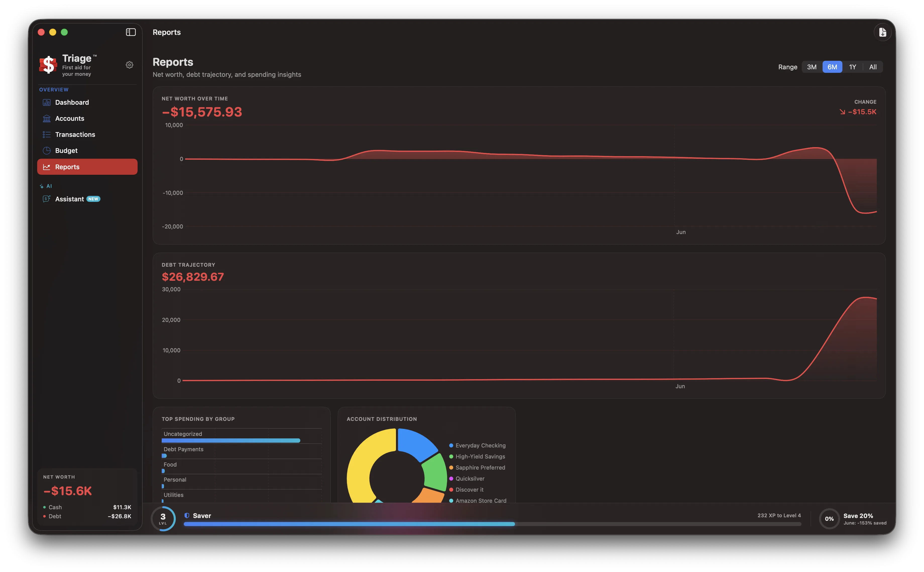Open the AI Assistant
This screenshot has height=572, width=924.
pos(87,199)
